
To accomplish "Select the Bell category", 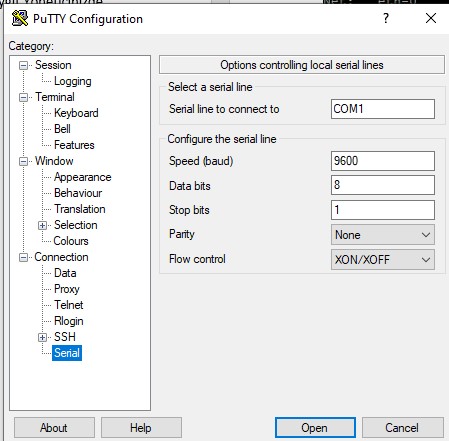I will 62,129.
